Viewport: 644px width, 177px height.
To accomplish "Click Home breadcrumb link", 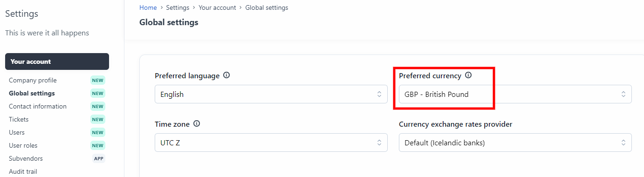I will (148, 7).
